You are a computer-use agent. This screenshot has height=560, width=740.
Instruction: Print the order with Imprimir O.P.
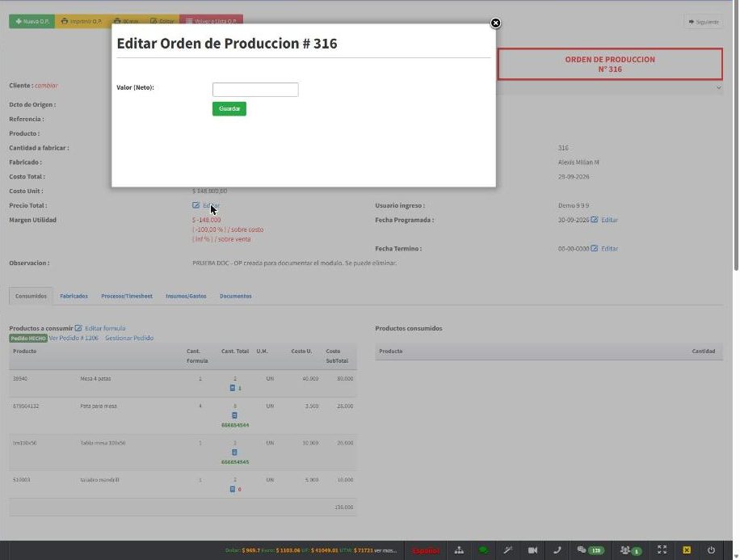[82, 21]
